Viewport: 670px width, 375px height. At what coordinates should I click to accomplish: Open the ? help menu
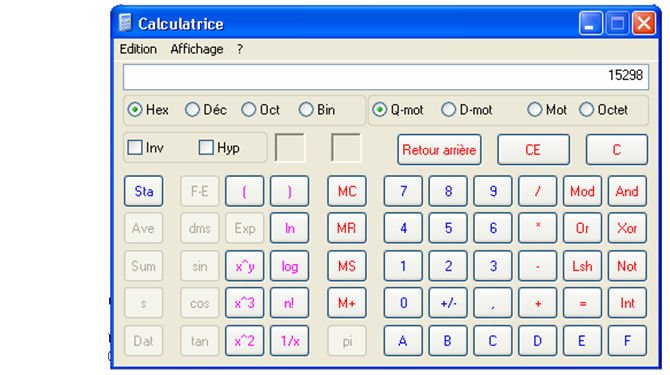coord(240,49)
